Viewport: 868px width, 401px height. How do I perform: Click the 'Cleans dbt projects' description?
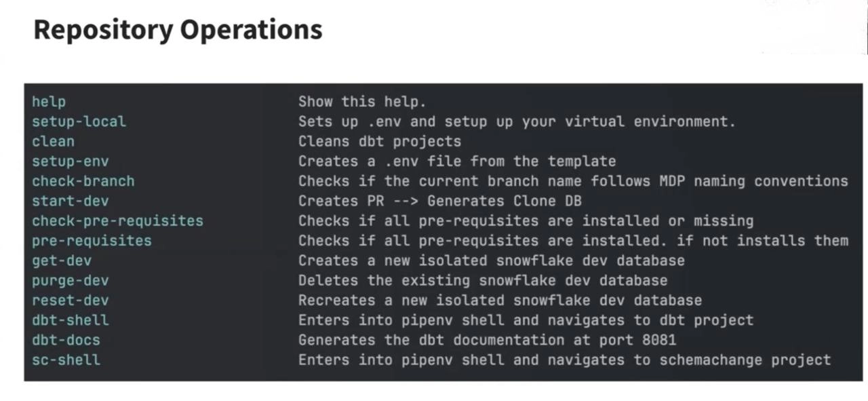click(x=380, y=141)
